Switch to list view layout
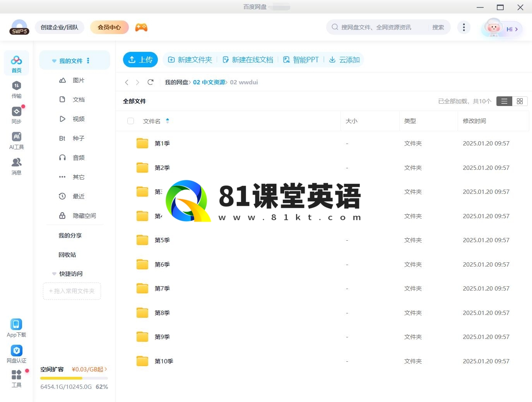This screenshot has width=532, height=402. [504, 101]
